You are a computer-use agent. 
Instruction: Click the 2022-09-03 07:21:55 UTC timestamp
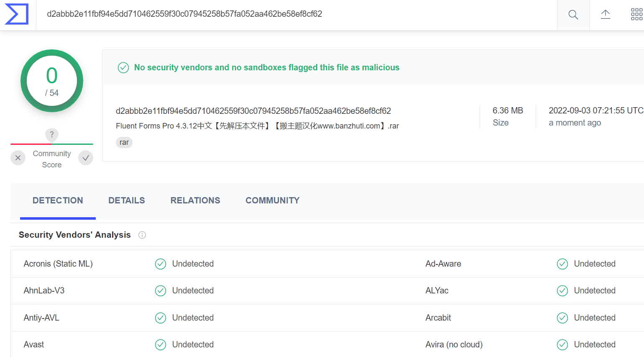596,110
